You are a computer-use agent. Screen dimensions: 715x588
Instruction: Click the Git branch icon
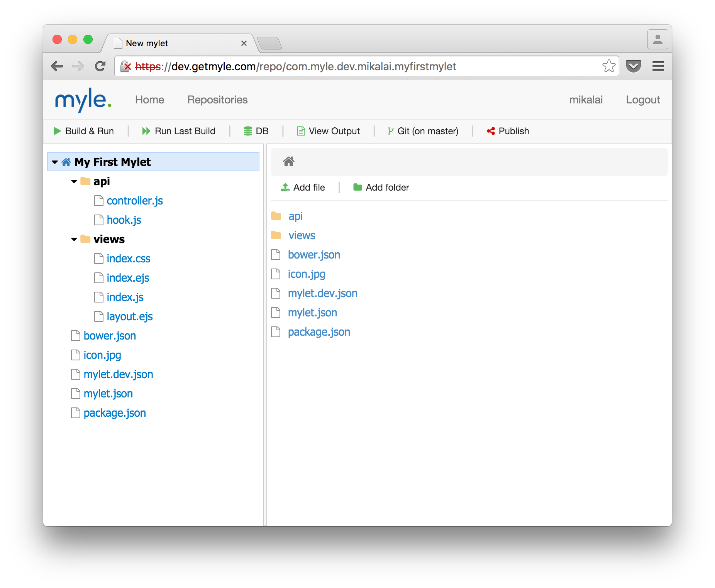click(391, 131)
